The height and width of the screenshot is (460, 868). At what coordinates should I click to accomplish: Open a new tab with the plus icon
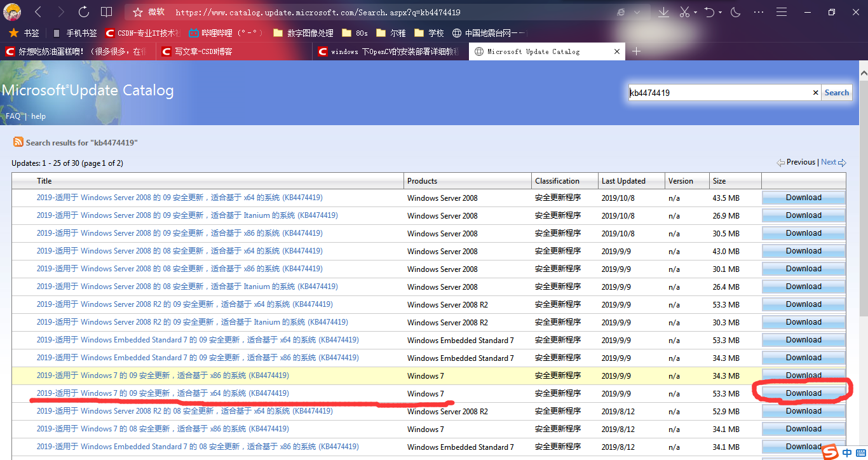point(636,51)
